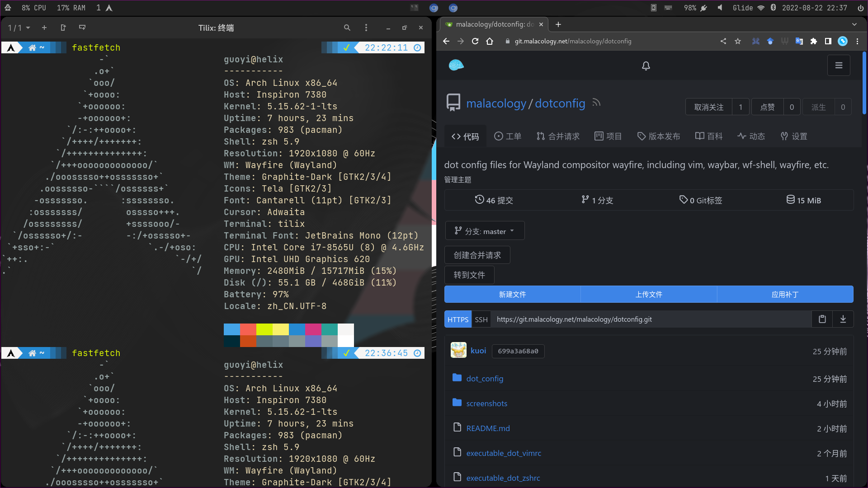Image resolution: width=868 pixels, height=488 pixels.
Task: Click the greyed W extension icon
Action: tap(785, 41)
